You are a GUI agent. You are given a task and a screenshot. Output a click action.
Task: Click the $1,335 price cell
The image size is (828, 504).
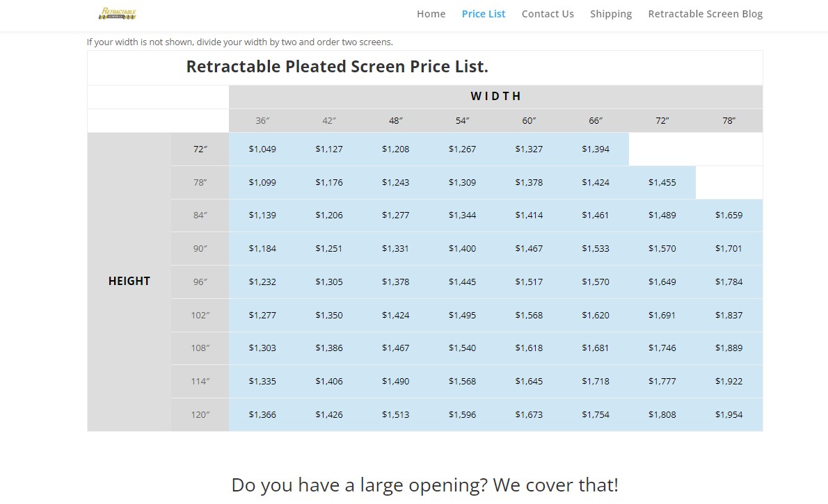pyautogui.click(x=262, y=381)
